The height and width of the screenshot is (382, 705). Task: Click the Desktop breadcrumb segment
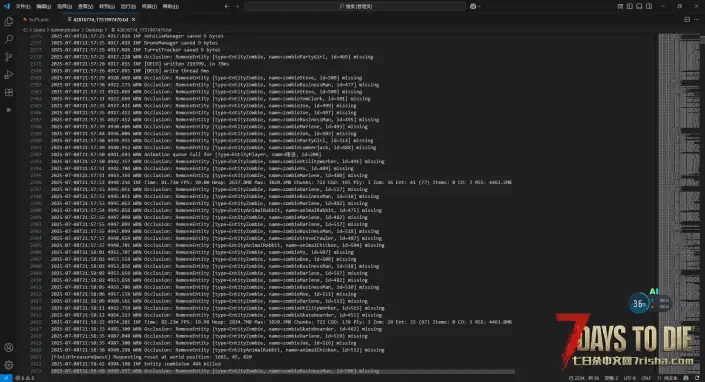point(94,30)
